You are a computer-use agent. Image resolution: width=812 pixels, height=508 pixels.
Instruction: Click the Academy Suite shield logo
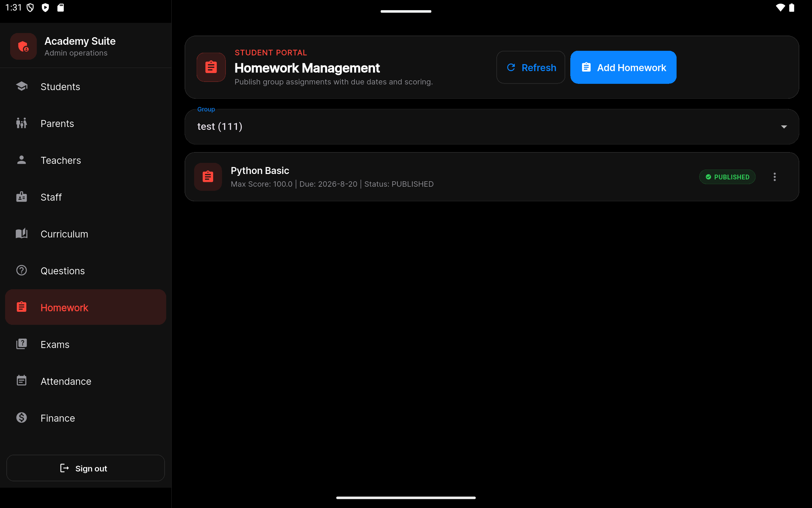[23, 46]
